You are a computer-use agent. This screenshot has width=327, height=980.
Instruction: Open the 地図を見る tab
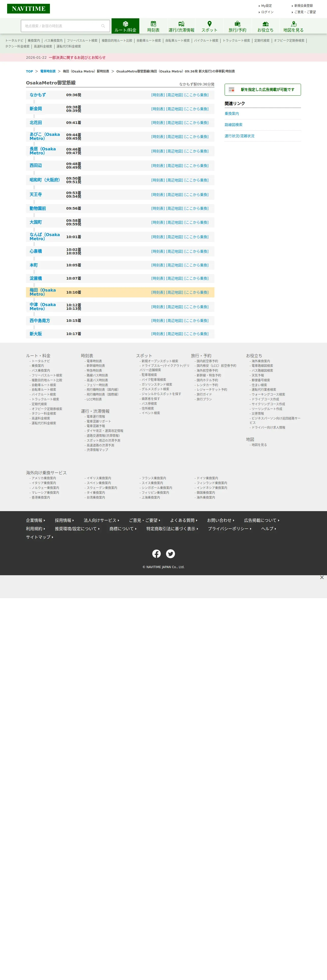[293, 26]
